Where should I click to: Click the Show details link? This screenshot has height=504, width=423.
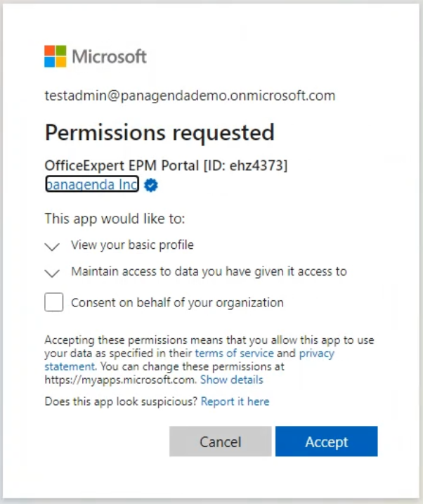tap(231, 380)
